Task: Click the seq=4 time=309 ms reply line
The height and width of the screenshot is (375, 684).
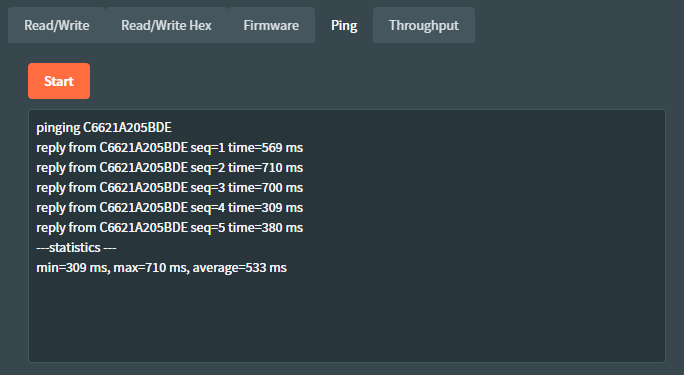Action: [169, 208]
